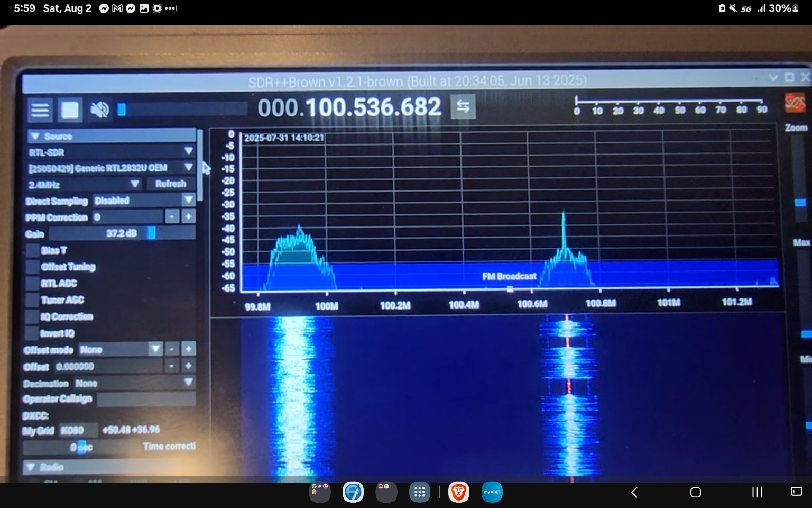Tap the Android back navigation button
This screenshot has width=812, height=508.
(634, 492)
